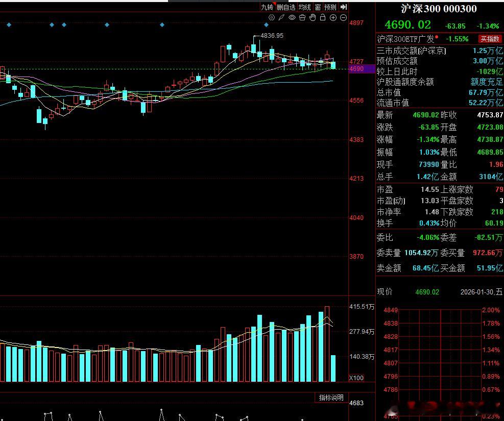Select 市盈(动) value 13.03
This screenshot has width=504, height=421.
[430, 201]
